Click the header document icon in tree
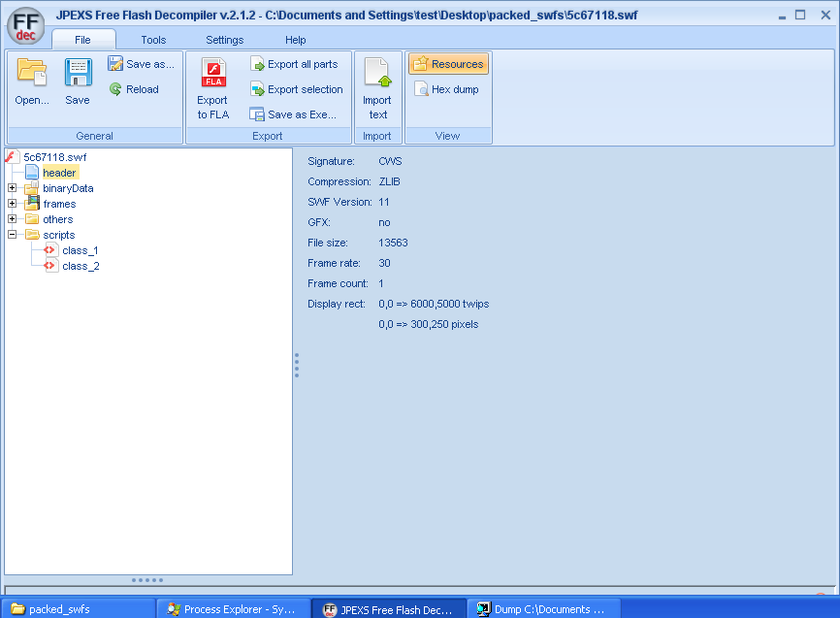The height and width of the screenshot is (618, 840). (x=32, y=172)
